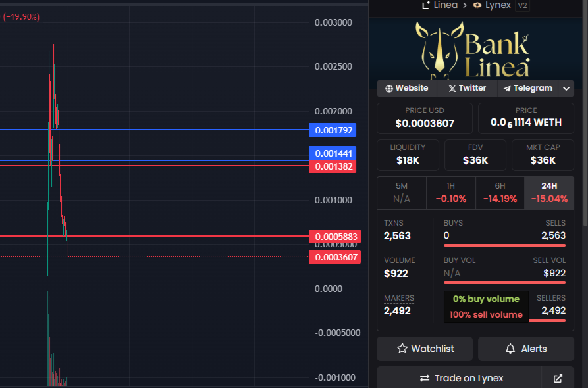Click the PRICE USD $0.0003607 box
Screen dimensions: 588x388
coord(425,118)
